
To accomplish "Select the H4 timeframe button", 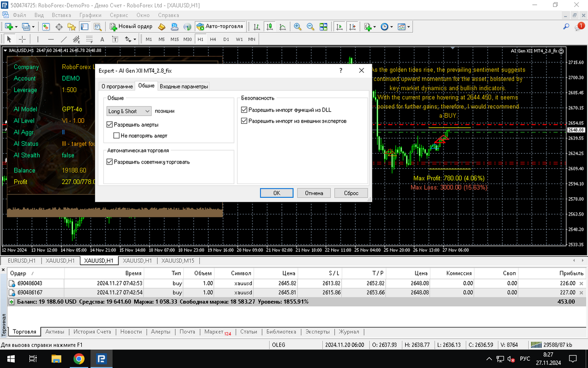I will point(213,39).
